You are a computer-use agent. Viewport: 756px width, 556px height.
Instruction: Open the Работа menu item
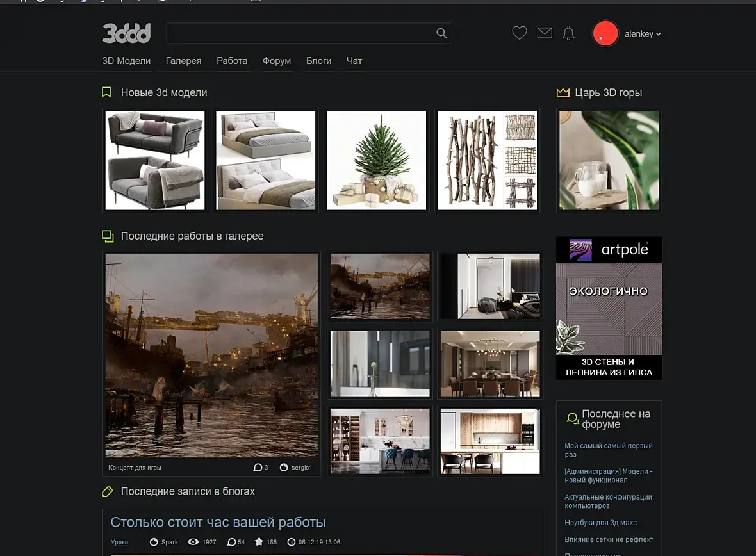pyautogui.click(x=232, y=61)
